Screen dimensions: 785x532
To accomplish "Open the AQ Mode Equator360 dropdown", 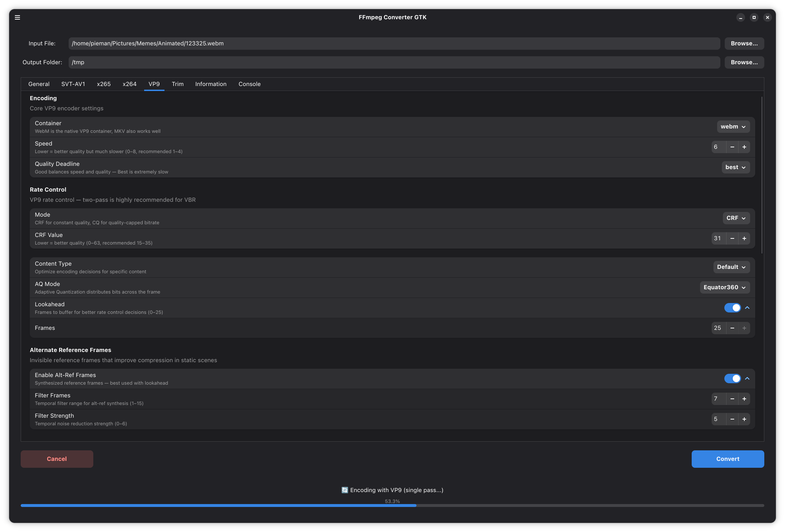I will pos(724,287).
